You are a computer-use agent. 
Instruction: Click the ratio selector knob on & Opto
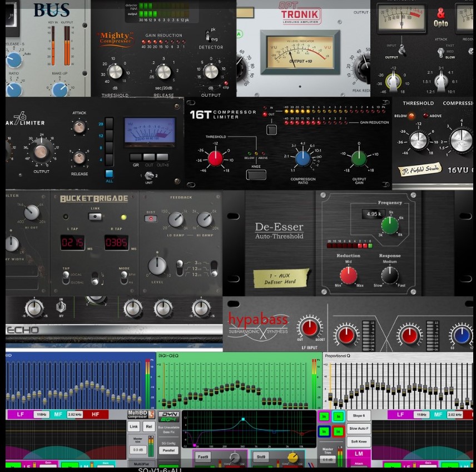[x=441, y=81]
